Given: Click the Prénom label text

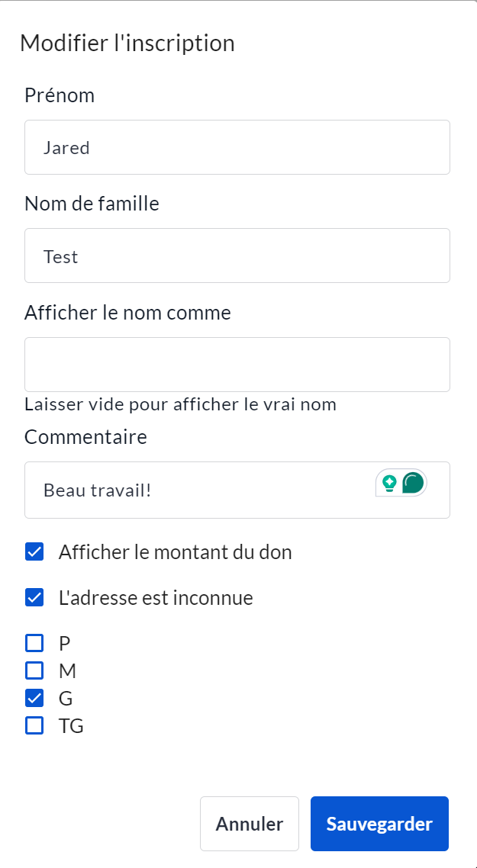Looking at the screenshot, I should click(60, 95).
